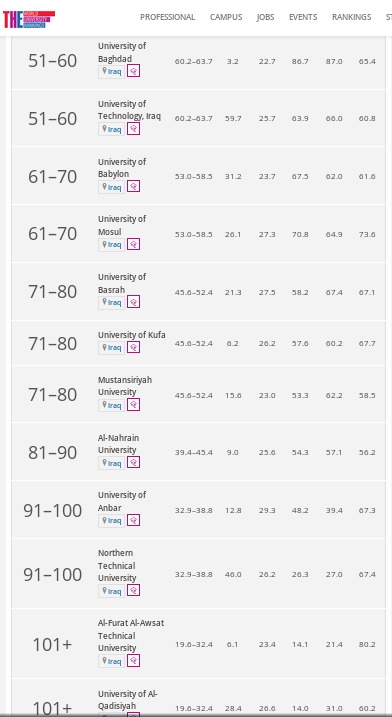Click the purple badge icon for University of Anbar
Image resolution: width=392 pixels, height=717 pixels.
coord(133,520)
